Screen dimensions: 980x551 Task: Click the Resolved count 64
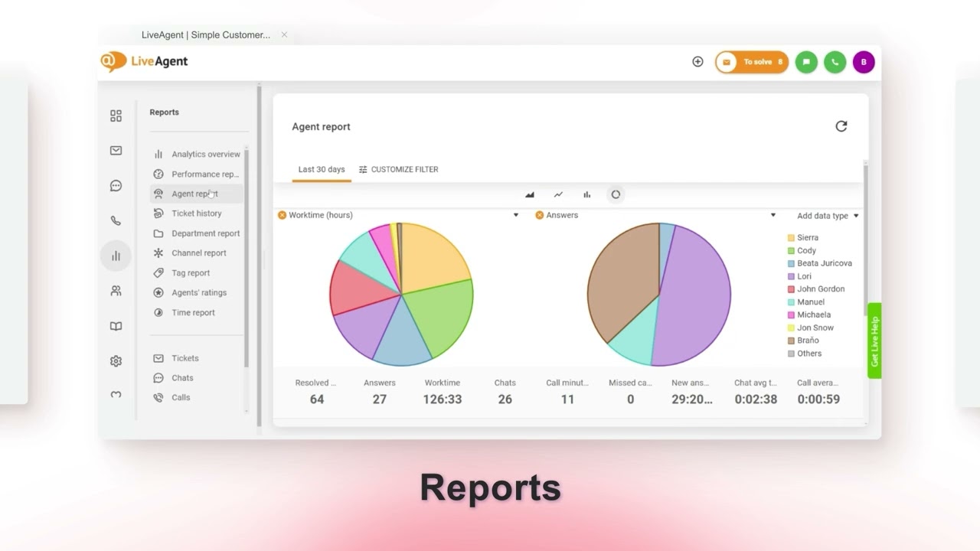click(317, 399)
